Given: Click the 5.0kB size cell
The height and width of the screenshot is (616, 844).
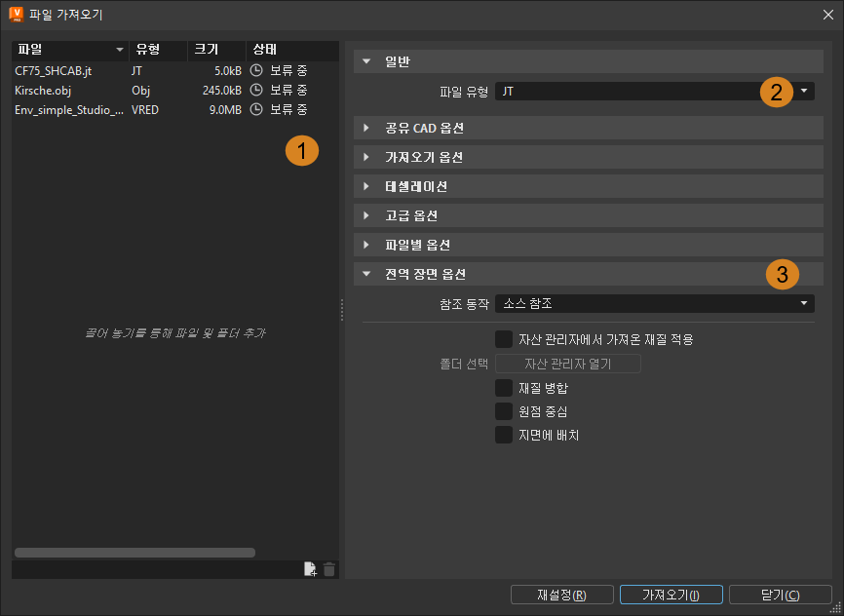Looking at the screenshot, I should click(x=228, y=70).
